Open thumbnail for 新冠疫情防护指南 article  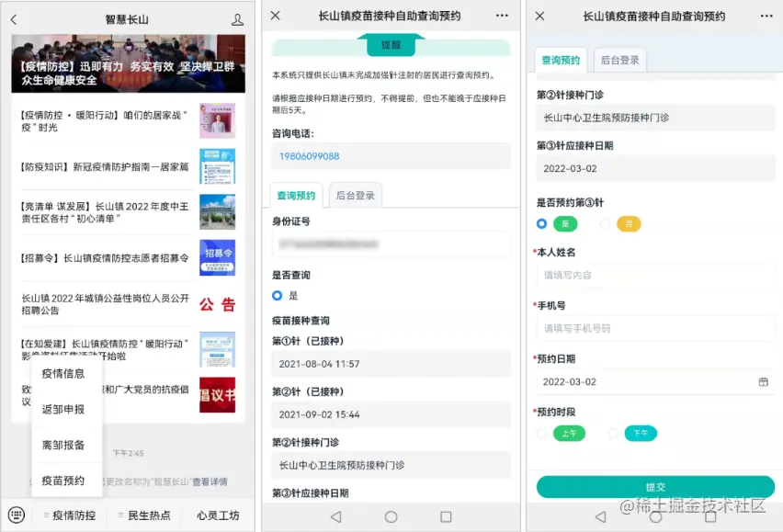(217, 166)
